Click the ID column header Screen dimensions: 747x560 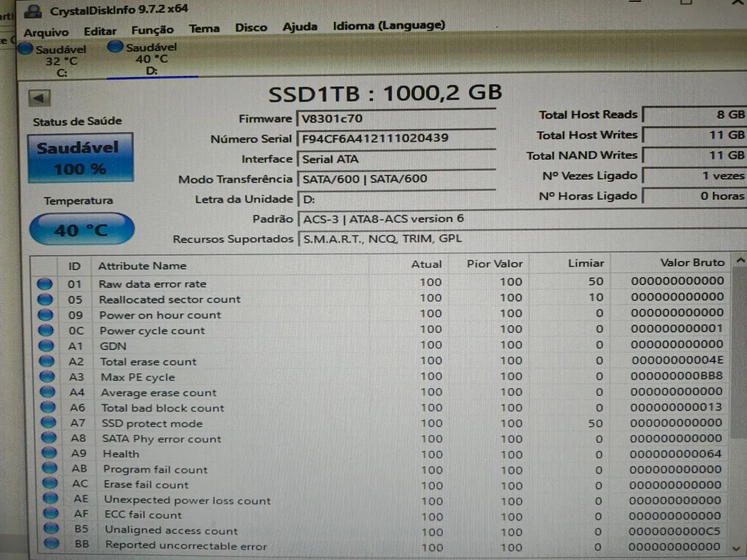pos(74,266)
